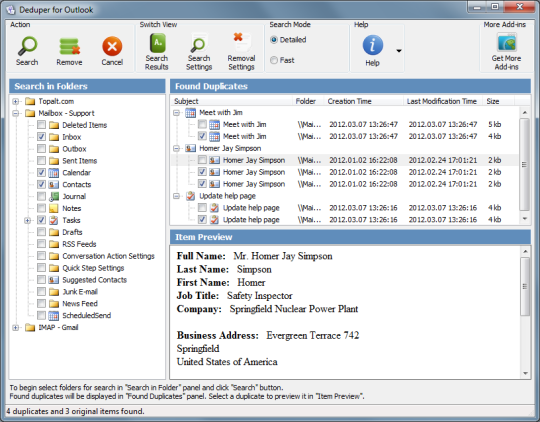Screen dimensions: 540x422
Task: Uncheck the 4 kb Meet with Jim checkbox
Action: [x=202, y=136]
